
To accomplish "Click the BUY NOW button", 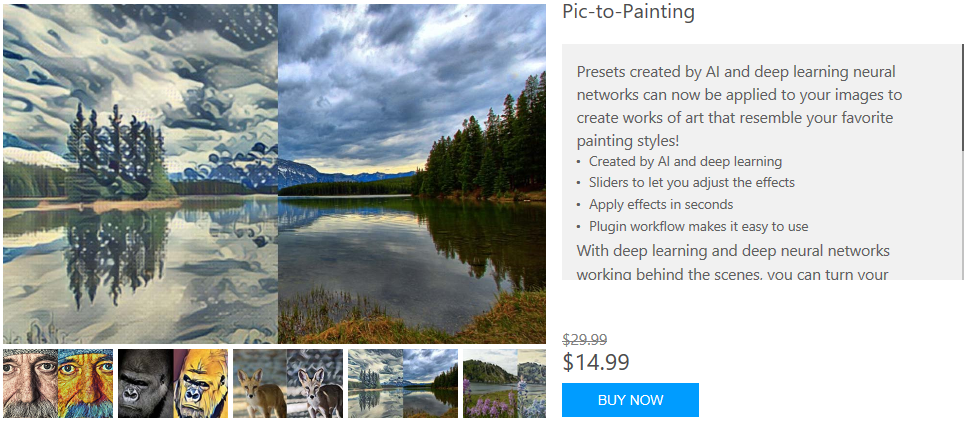I will (x=630, y=400).
